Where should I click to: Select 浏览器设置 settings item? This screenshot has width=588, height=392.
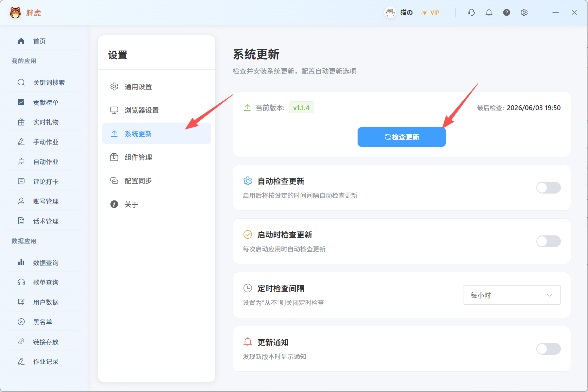pyautogui.click(x=157, y=110)
